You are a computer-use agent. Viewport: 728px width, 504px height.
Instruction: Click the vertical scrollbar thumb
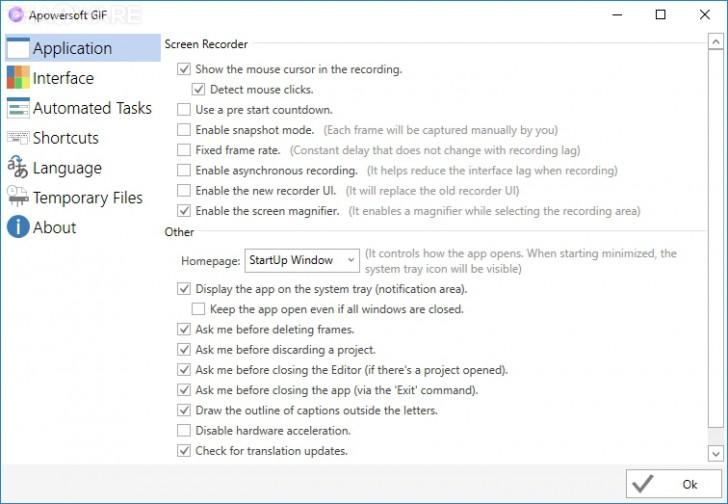pos(715,239)
